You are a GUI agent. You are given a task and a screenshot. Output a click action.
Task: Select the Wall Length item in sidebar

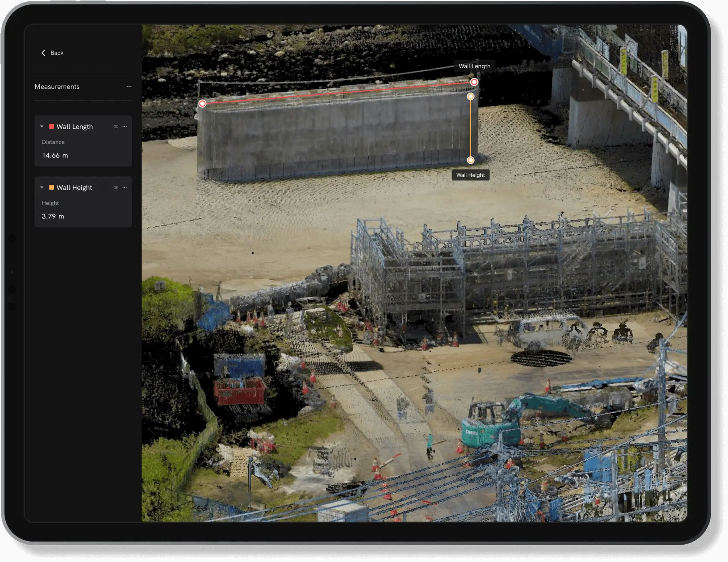point(75,127)
